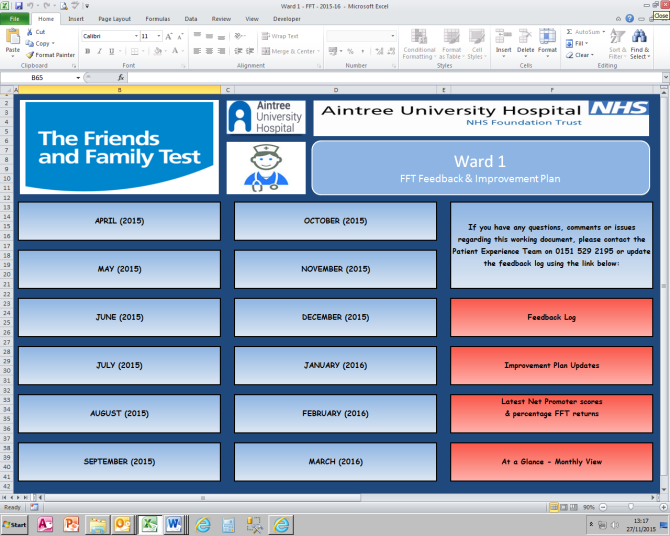Toggle Align Text Left
The width and height of the screenshot is (670, 536).
coord(197,51)
